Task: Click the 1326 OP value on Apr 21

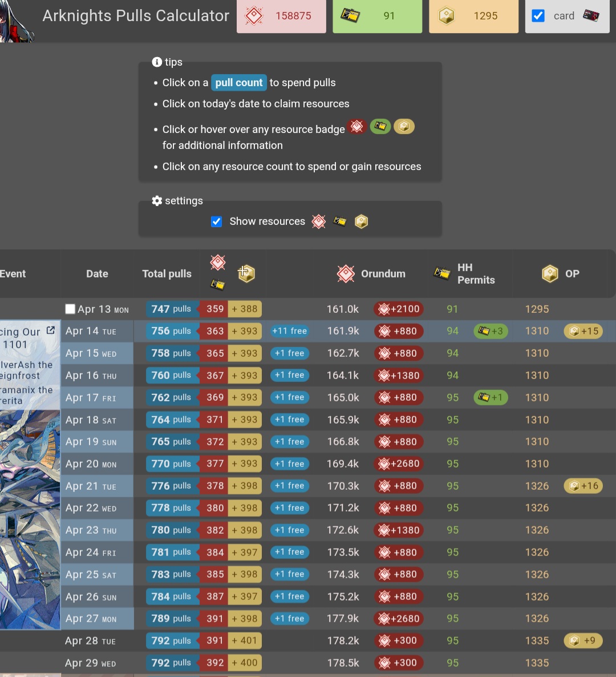Action: 537,486
